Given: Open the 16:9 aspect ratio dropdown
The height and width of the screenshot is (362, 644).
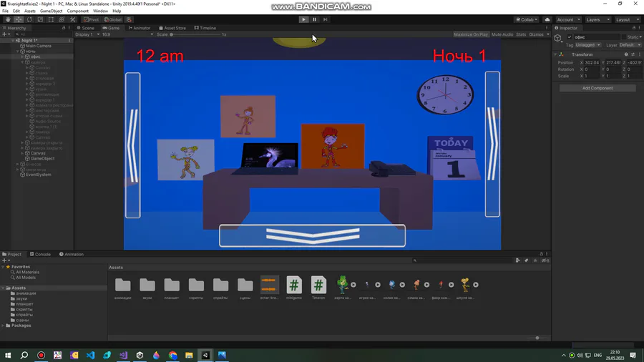Looking at the screenshot, I should tap(127, 34).
